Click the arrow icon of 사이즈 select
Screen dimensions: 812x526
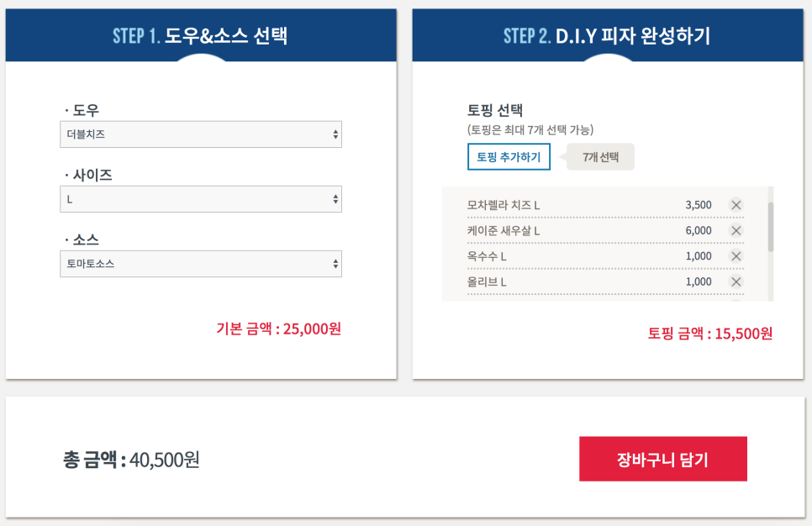[x=335, y=199]
